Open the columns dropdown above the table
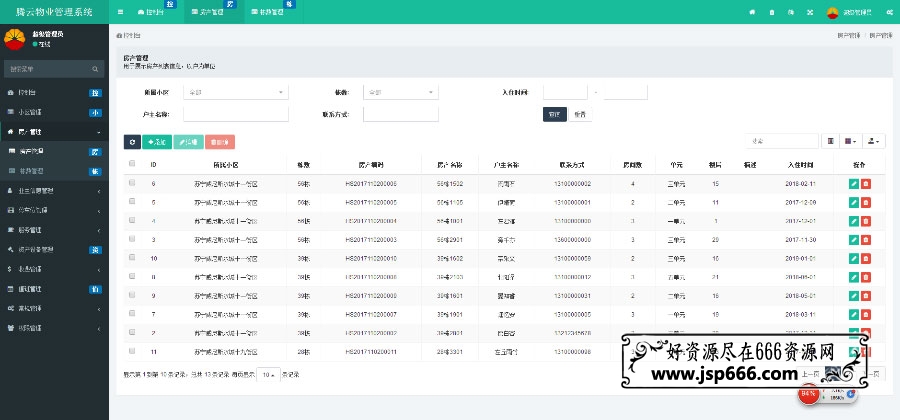 pos(852,141)
